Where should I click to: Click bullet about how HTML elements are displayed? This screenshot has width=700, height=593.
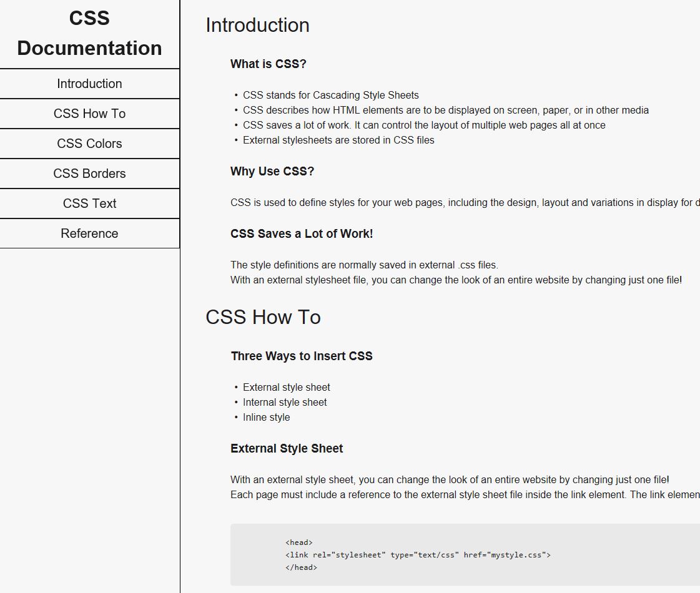[445, 110]
